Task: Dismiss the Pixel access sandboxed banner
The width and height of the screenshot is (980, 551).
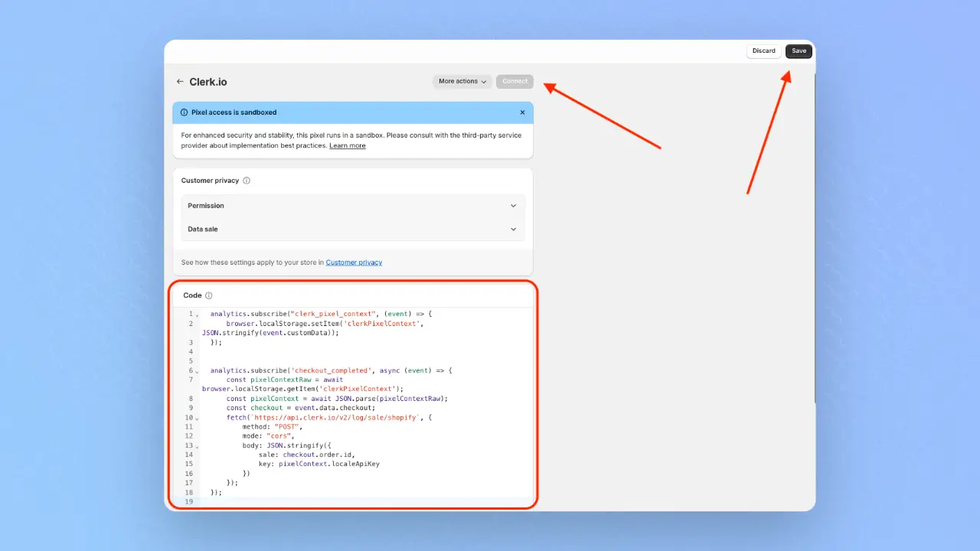Action: (x=522, y=112)
